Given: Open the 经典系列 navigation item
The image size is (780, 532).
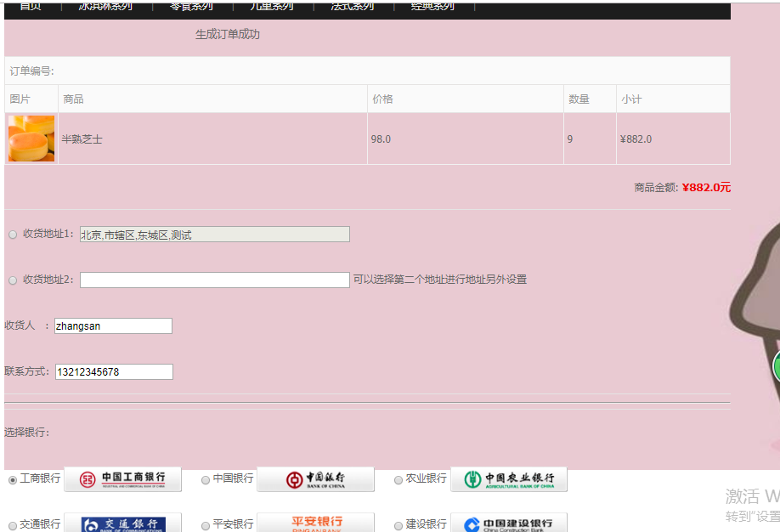Looking at the screenshot, I should [432, 6].
